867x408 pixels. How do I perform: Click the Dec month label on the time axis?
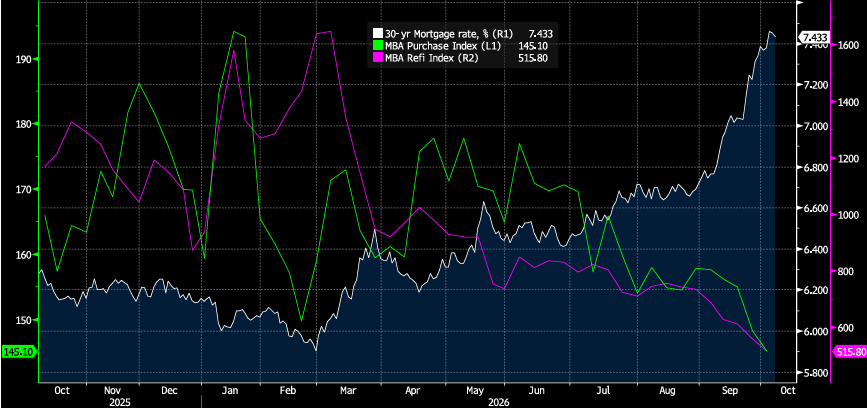pos(170,391)
